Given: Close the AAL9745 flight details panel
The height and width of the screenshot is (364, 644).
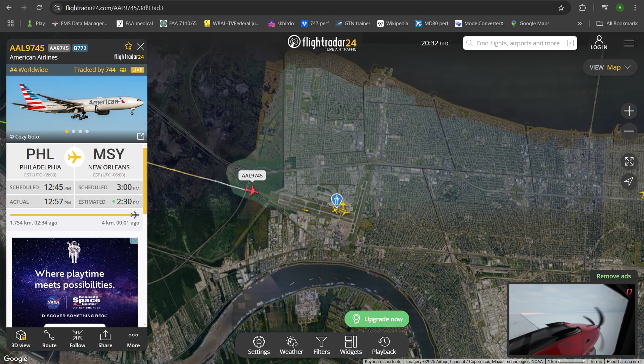Looking at the screenshot, I should click(141, 46).
